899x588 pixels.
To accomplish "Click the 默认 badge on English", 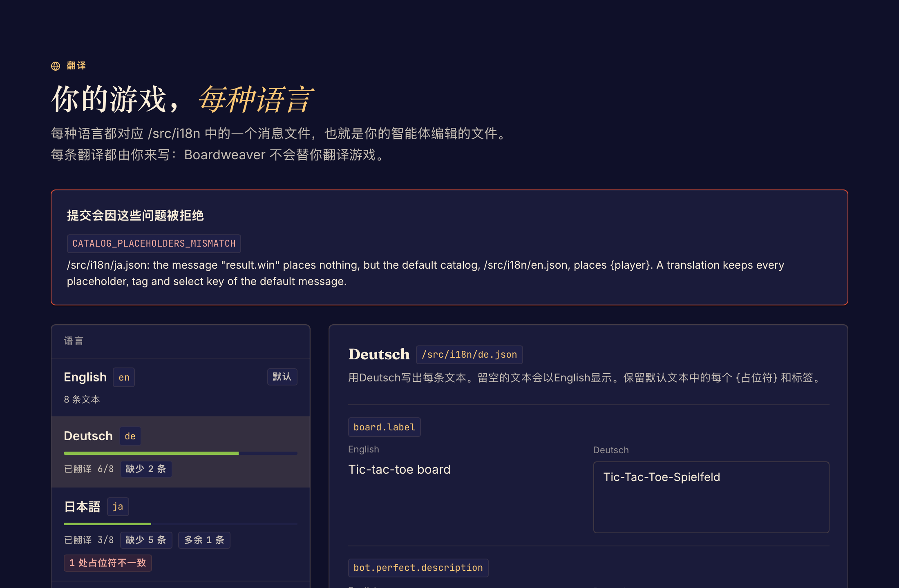I will pos(282,376).
